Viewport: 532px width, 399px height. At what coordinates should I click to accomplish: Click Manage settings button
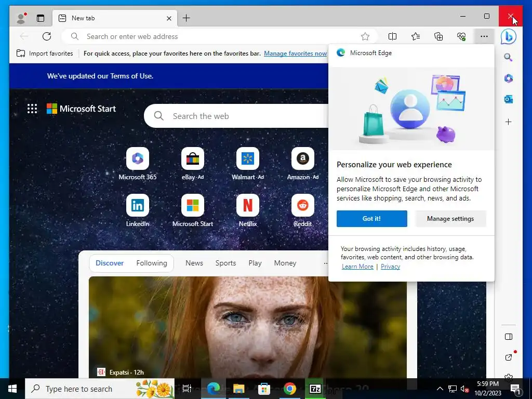pyautogui.click(x=450, y=219)
